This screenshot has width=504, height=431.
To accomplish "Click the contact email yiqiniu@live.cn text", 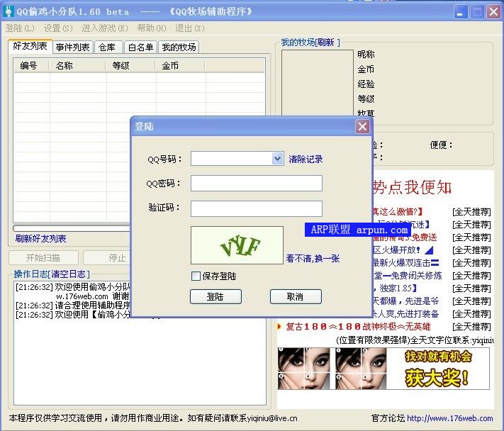I will point(272,418).
